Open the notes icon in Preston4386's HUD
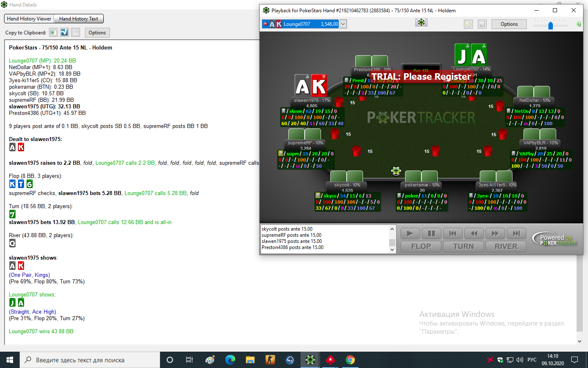The image size is (588, 368). click(x=346, y=80)
